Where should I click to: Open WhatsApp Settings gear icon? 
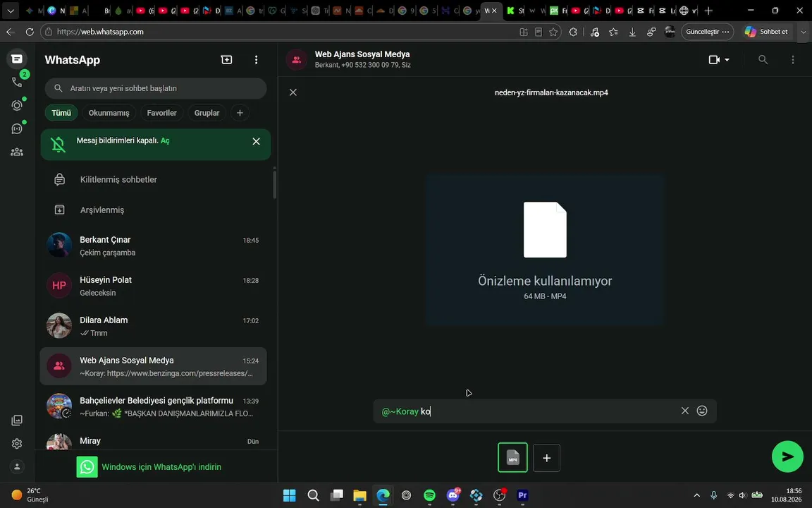(17, 444)
